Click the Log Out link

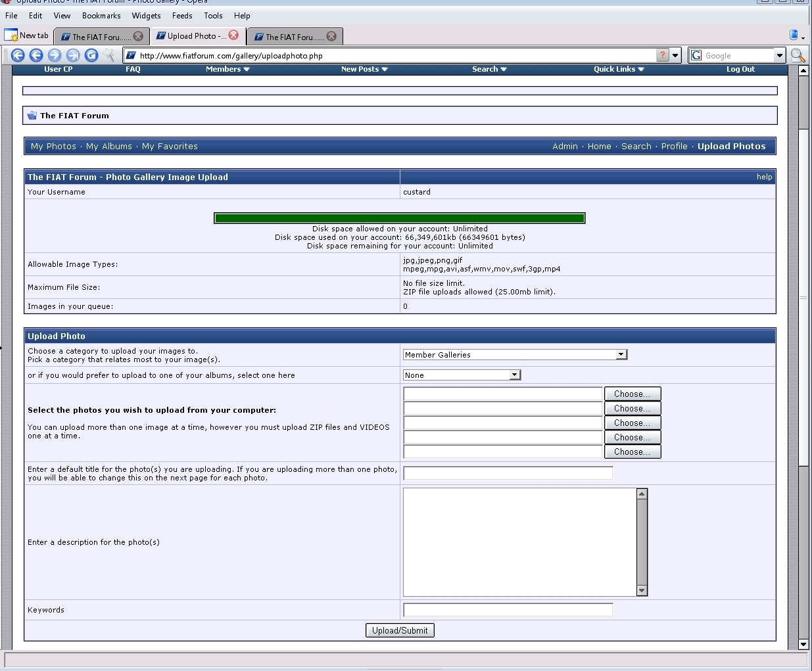coord(740,69)
